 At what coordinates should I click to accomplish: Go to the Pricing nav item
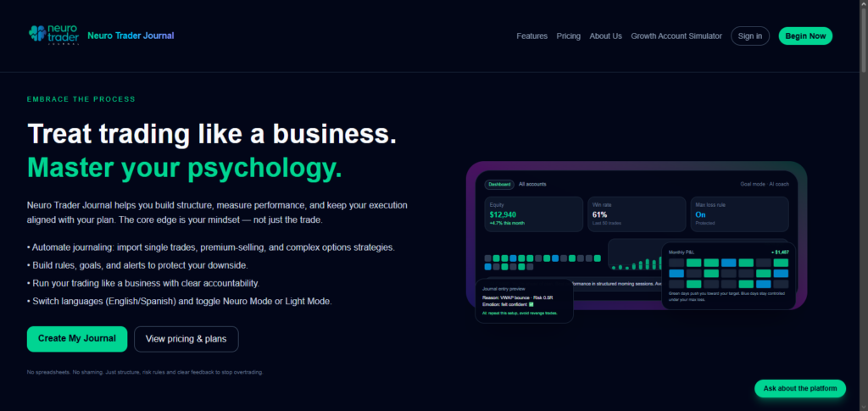point(569,36)
